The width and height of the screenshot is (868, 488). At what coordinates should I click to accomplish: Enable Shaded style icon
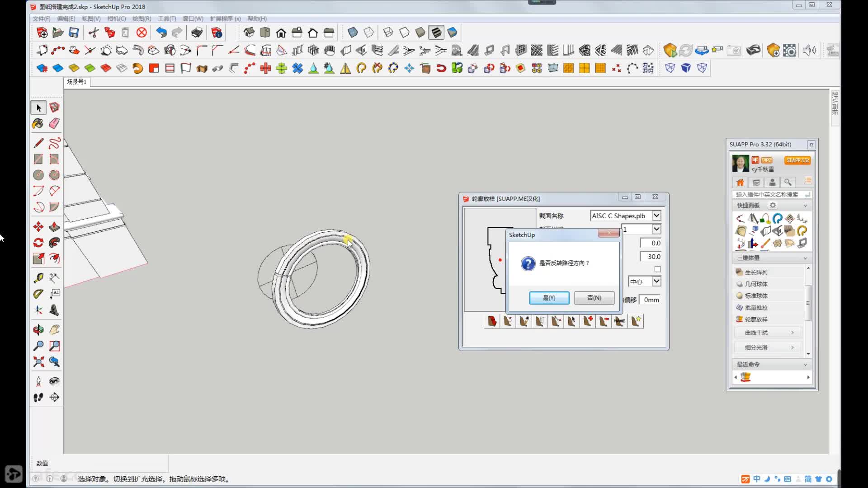pos(420,33)
